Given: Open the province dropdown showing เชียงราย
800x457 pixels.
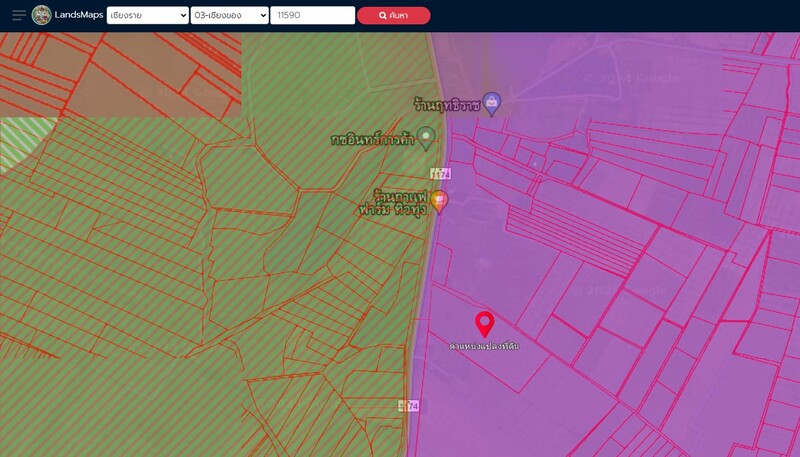Looking at the screenshot, I should click(x=147, y=15).
